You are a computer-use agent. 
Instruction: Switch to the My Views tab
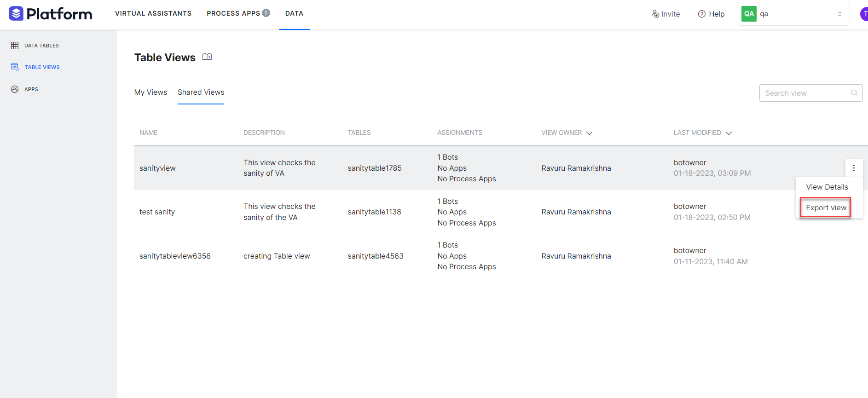[x=150, y=92]
